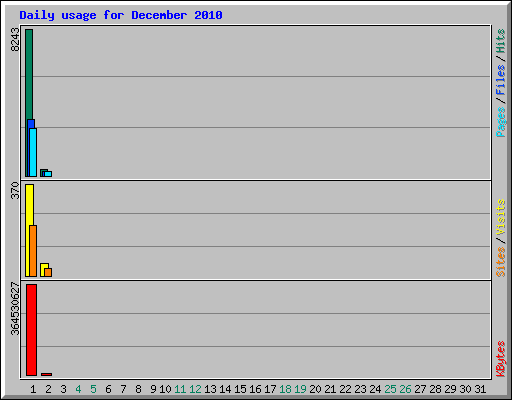
Task: Click the small red KBytes bar for day 2
Action: click(46, 374)
